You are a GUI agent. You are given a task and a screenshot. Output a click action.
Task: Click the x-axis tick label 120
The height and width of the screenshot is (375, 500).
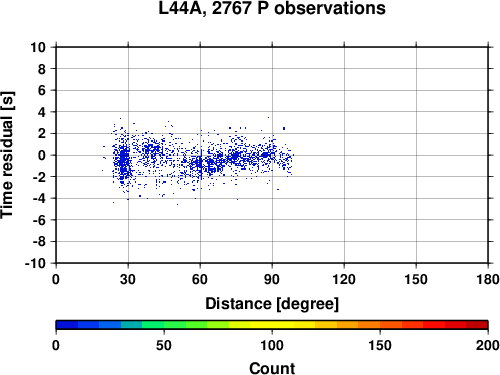pyautogui.click(x=344, y=279)
